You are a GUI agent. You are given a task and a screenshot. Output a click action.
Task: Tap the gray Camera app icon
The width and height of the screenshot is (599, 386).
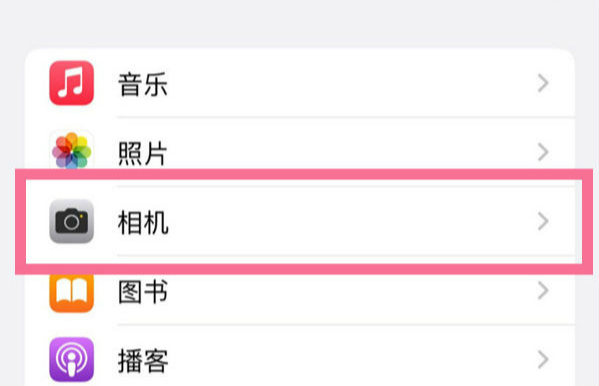click(x=71, y=221)
